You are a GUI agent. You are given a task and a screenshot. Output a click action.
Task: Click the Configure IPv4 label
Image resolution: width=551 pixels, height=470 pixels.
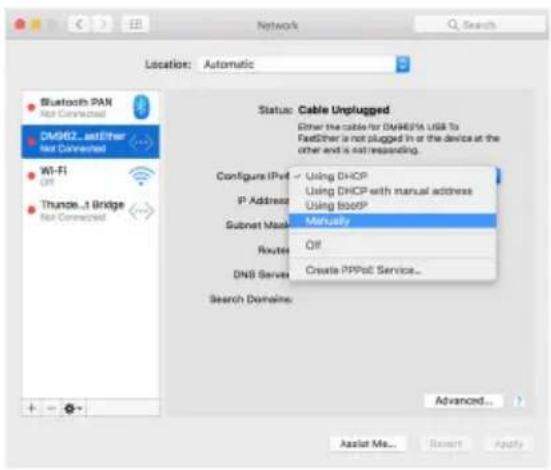pos(253,176)
